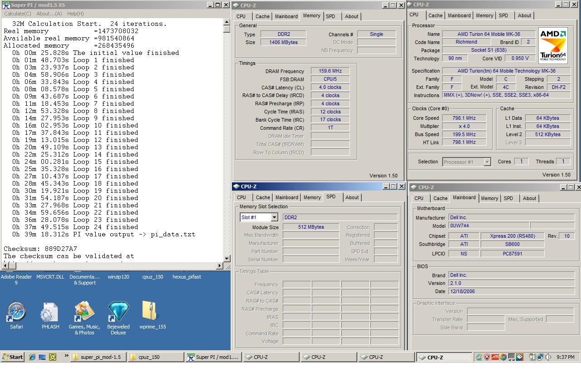Open About tab in Mainboard CPU-Z window
The width and height of the screenshot is (581, 392).
(x=529, y=198)
